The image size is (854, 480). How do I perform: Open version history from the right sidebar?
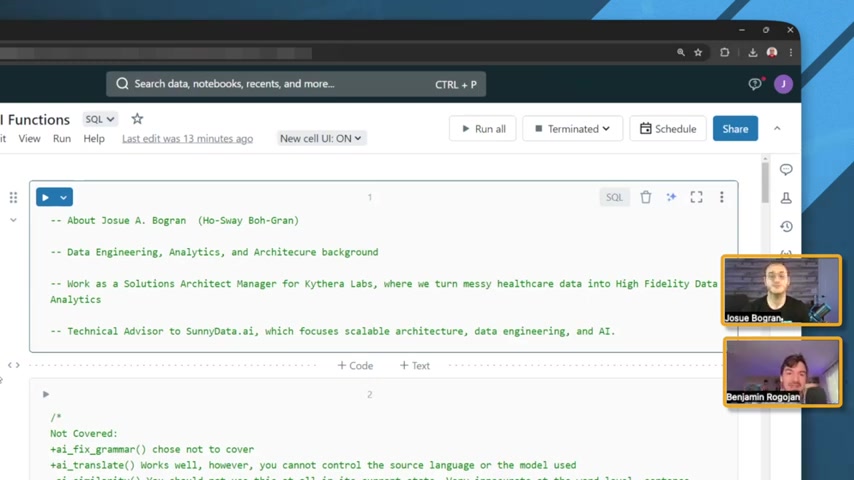(786, 227)
